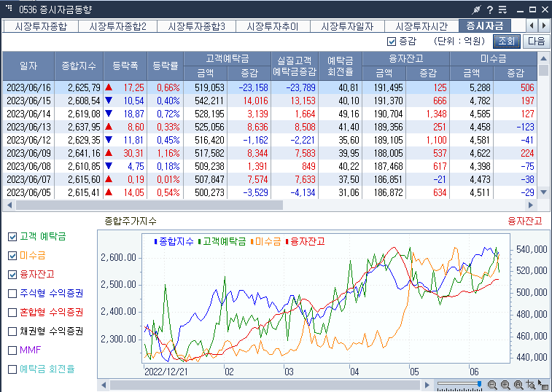Uncheck 미수금 chart series

(x=12, y=256)
